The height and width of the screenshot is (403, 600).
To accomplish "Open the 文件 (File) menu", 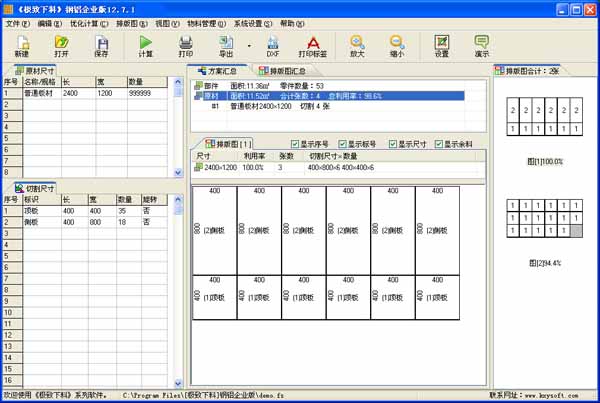I will 18,24.
